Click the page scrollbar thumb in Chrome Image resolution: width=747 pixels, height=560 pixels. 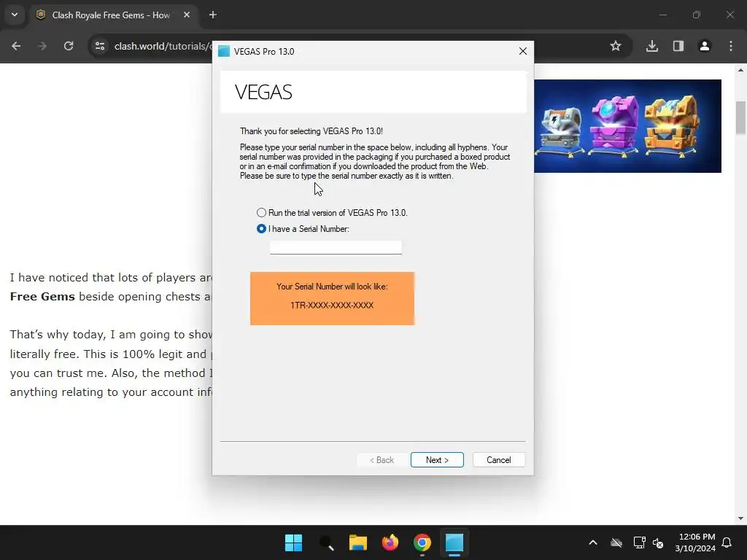point(740,117)
